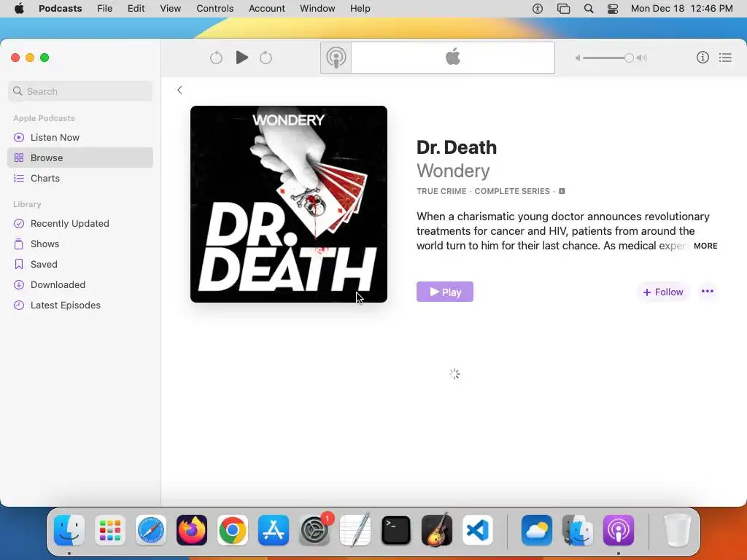Launch Safari from the Dock
The height and width of the screenshot is (560, 747).
coord(151,530)
